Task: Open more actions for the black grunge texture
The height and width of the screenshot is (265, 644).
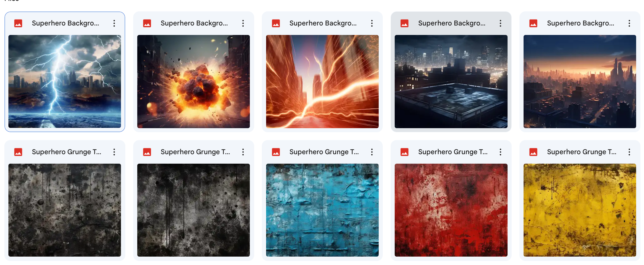Action: coord(243,152)
